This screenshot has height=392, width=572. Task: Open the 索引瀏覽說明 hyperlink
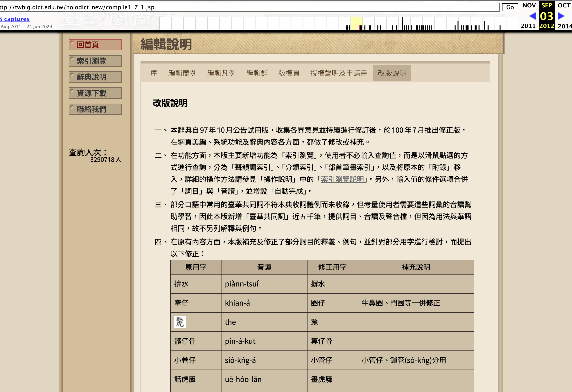pyautogui.click(x=342, y=179)
